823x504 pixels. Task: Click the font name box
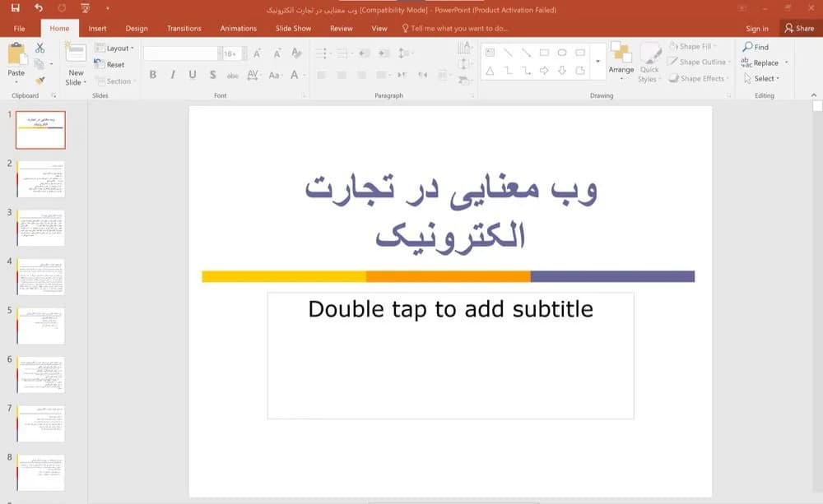click(180, 53)
